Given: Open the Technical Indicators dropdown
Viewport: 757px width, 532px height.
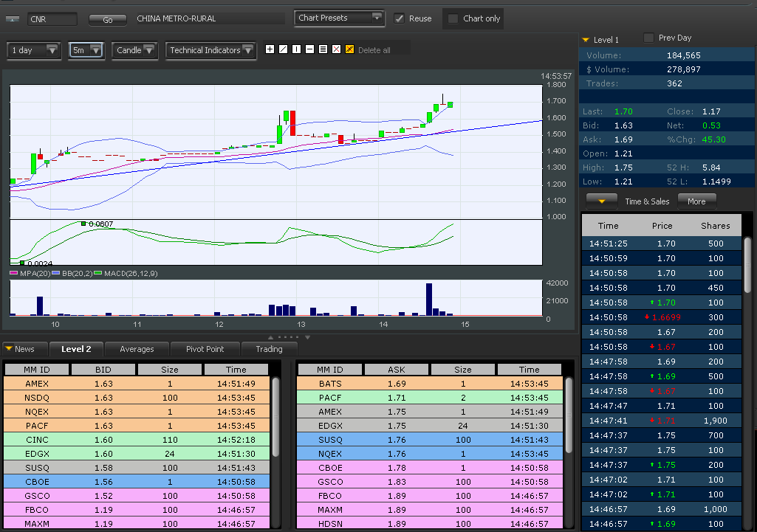Looking at the screenshot, I should (x=211, y=50).
